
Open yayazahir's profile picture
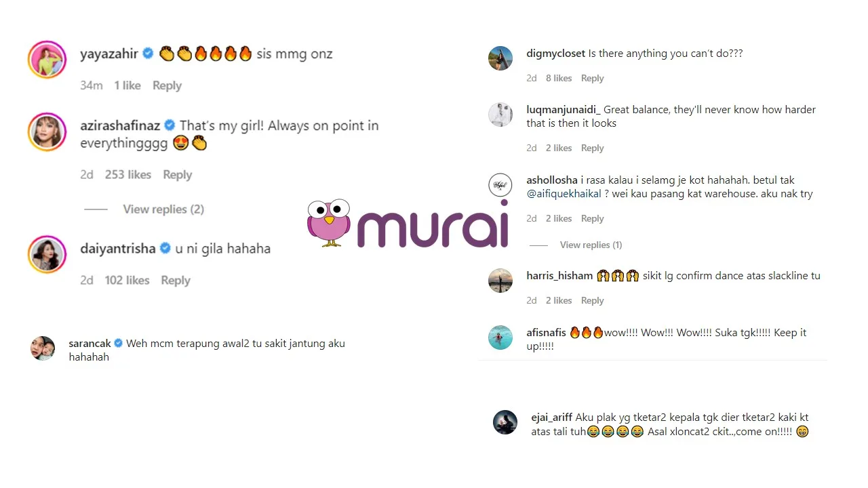click(x=47, y=60)
